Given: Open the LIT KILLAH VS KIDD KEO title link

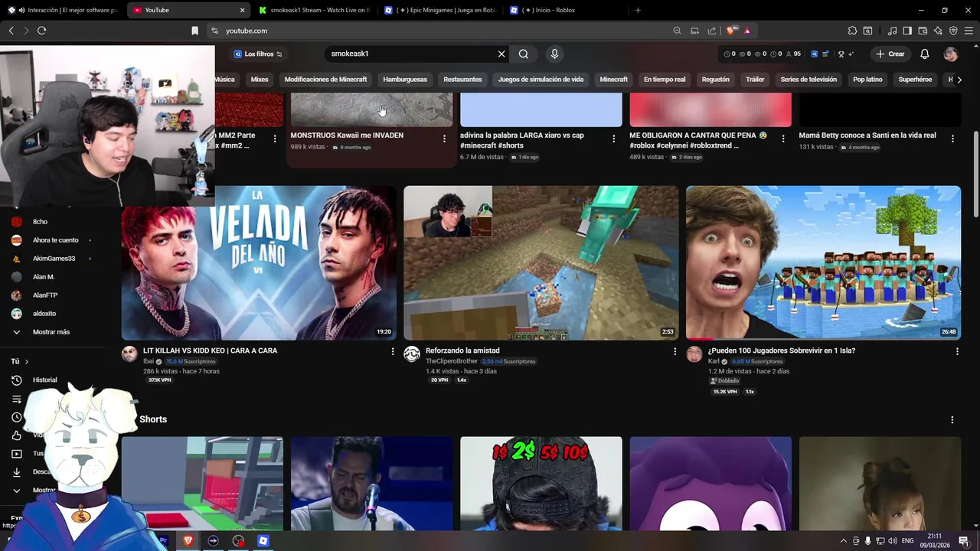Looking at the screenshot, I should [x=210, y=350].
